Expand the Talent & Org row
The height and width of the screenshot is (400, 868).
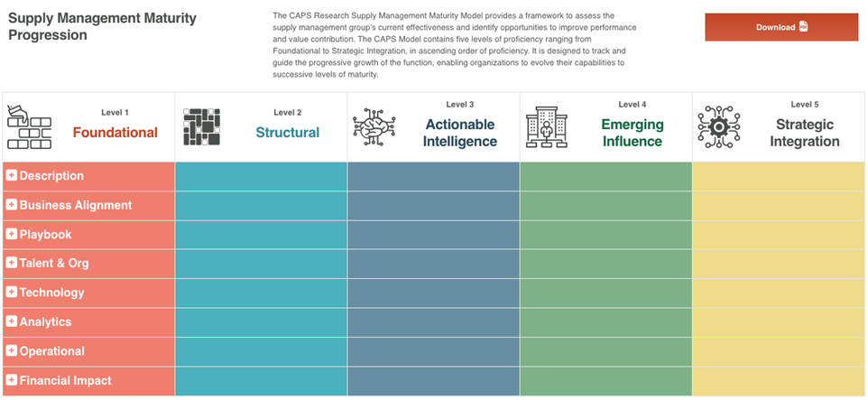click(12, 263)
